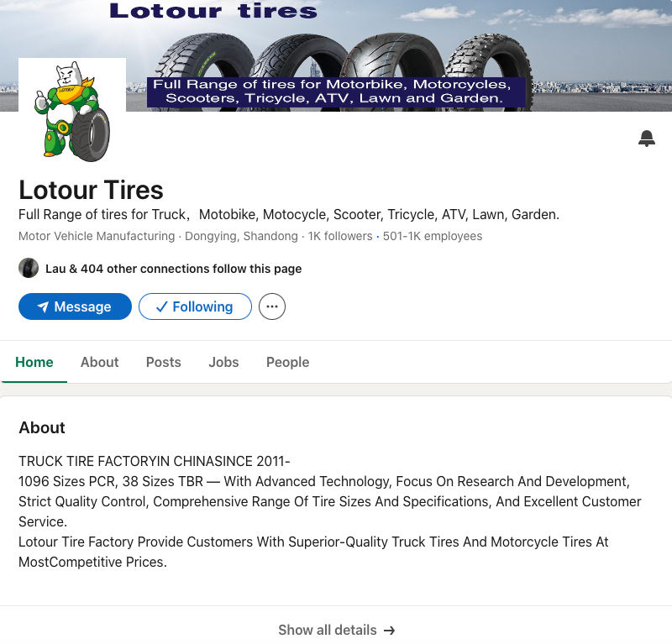Click the Lotour tires cover banner
The image size is (672, 644).
point(336,55)
